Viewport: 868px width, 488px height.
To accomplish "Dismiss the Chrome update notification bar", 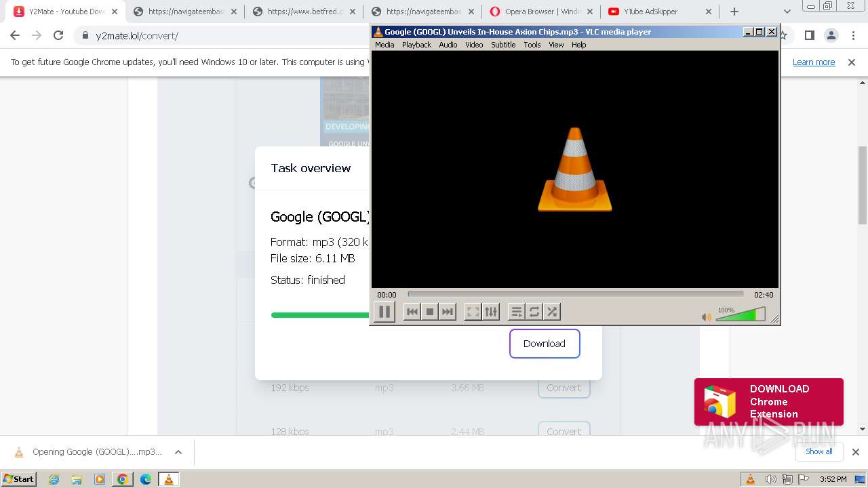I will pos(852,62).
